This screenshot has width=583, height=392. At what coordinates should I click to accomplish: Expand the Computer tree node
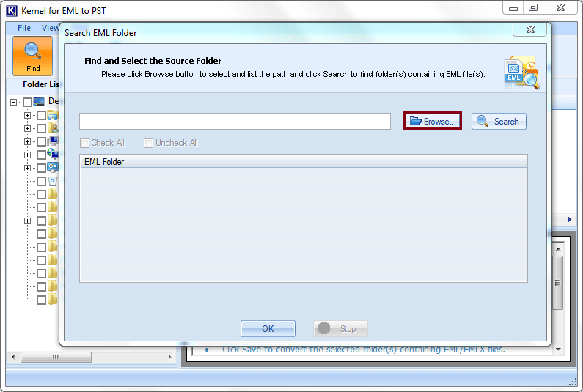coord(27,141)
